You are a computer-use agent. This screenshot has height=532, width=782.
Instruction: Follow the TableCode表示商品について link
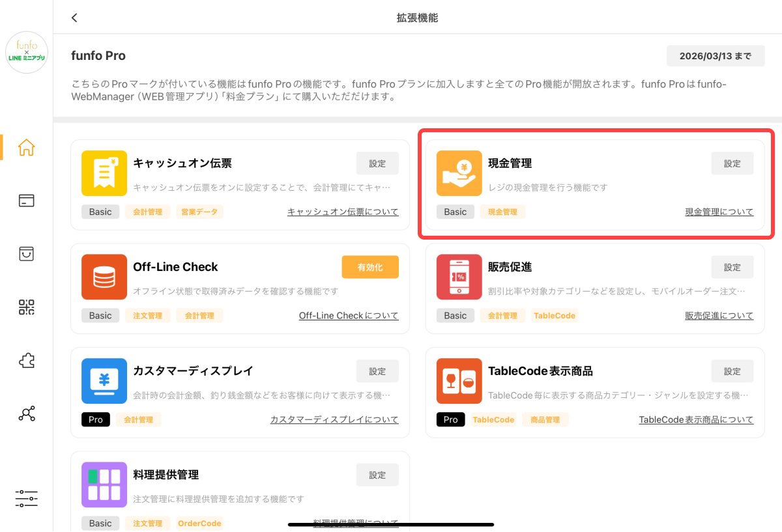click(696, 419)
